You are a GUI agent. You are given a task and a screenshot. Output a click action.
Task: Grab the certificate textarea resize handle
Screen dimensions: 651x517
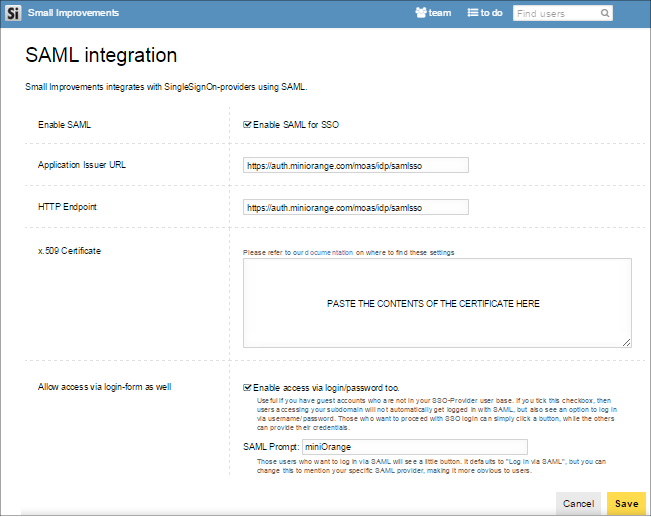[627, 343]
